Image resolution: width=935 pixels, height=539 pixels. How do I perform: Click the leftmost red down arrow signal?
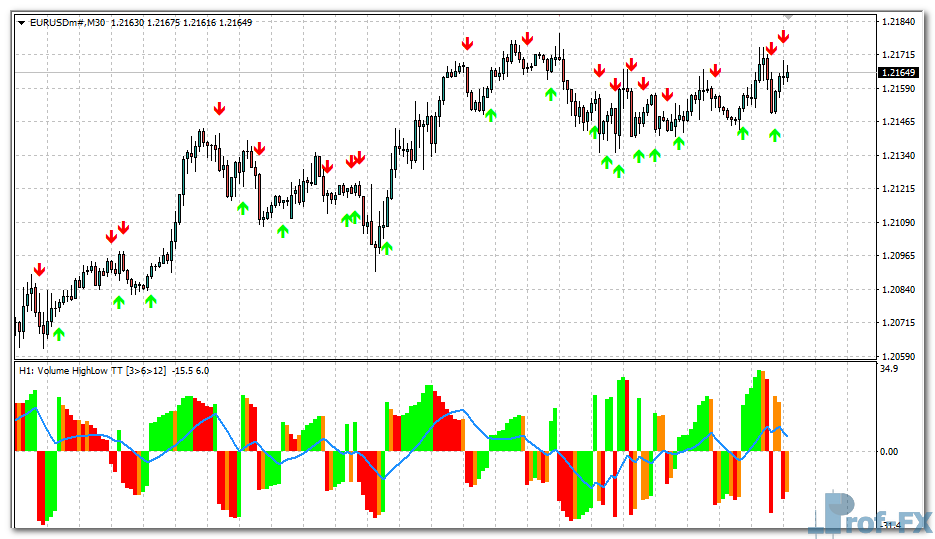point(39,270)
